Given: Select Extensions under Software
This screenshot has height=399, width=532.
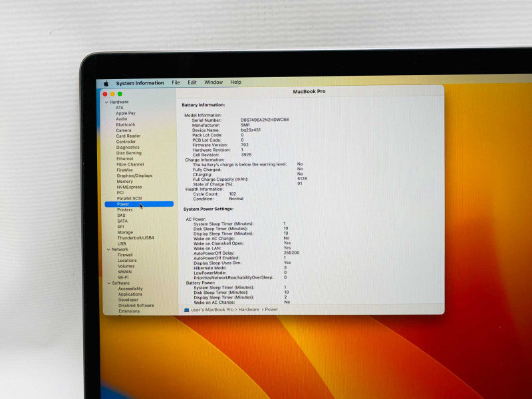Looking at the screenshot, I should pos(129,311).
